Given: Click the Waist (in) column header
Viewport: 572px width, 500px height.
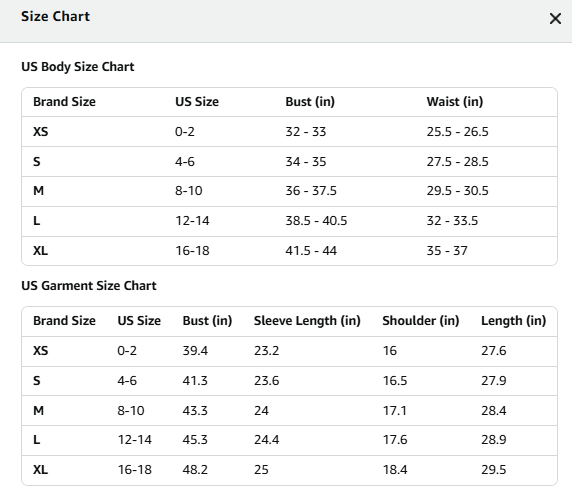Looking at the screenshot, I should click(x=455, y=101).
